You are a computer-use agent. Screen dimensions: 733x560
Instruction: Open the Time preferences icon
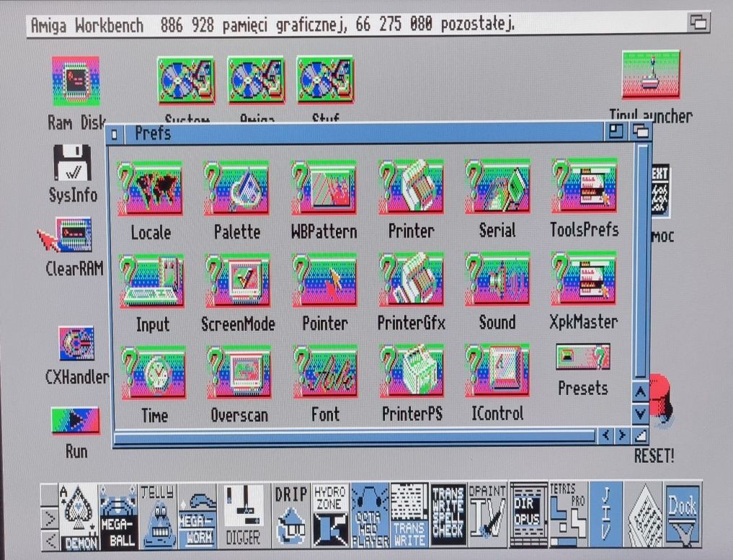[x=154, y=373]
